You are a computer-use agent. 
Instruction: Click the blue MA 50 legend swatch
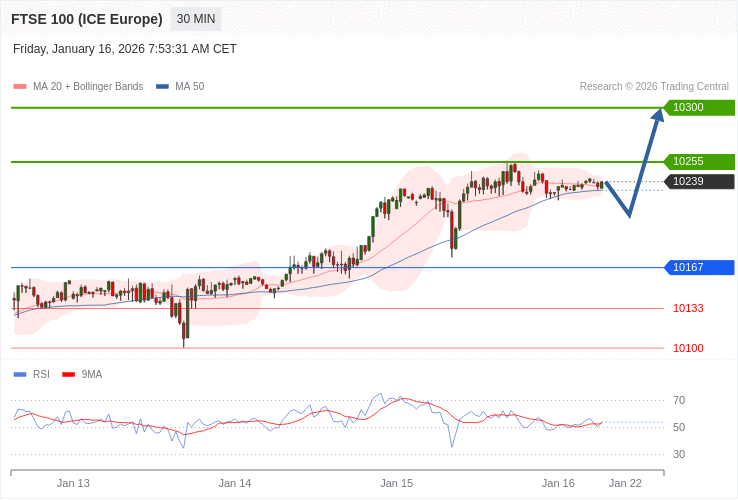pyautogui.click(x=162, y=87)
